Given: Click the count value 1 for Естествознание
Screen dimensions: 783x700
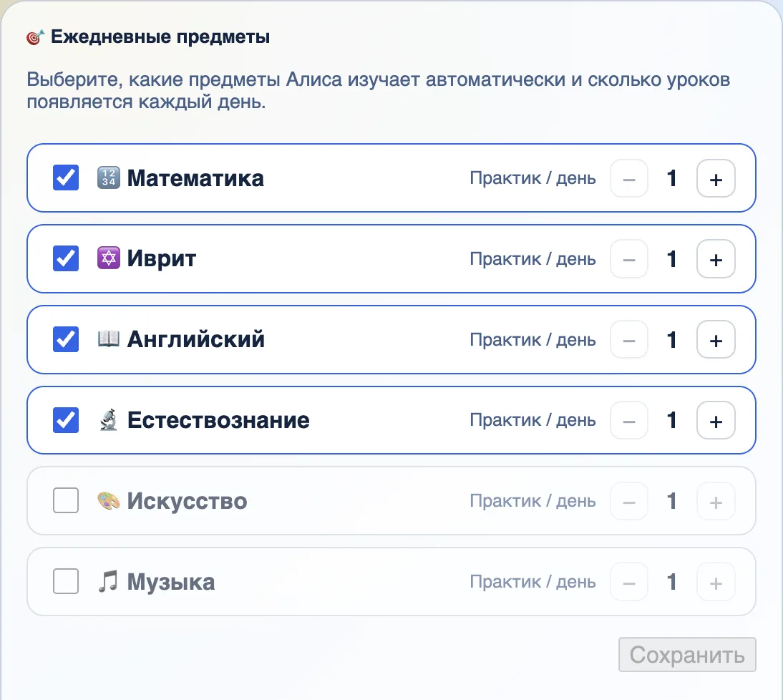Looking at the screenshot, I should pyautogui.click(x=672, y=420).
